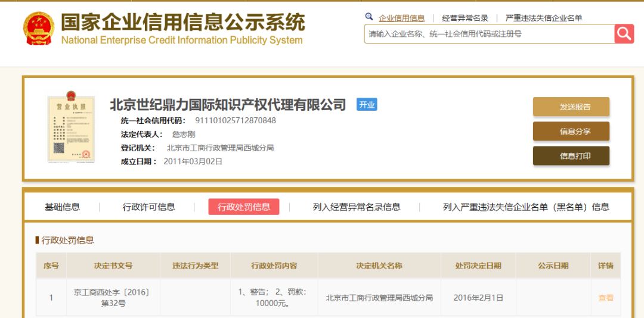Click the 发送报告 button
Viewport: 644px width, 318px height.
(571, 107)
